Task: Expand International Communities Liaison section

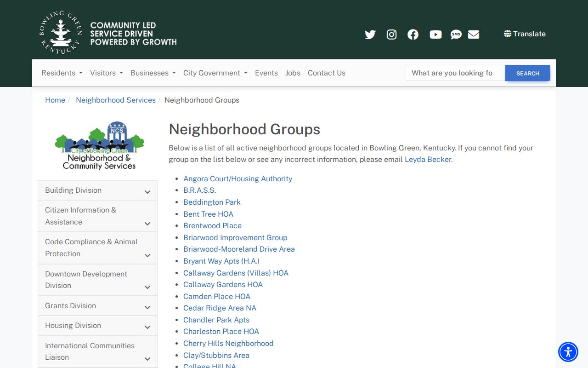Action: (x=97, y=351)
